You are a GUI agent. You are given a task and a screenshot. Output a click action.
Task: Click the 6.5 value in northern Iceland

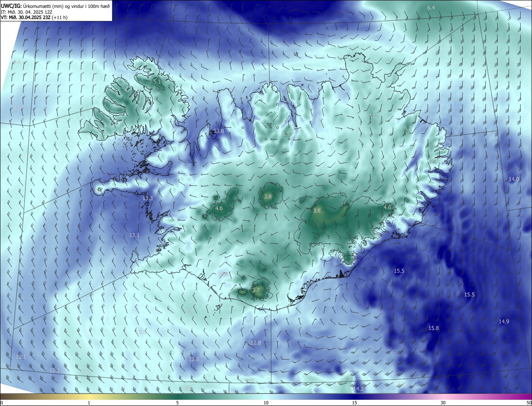click(x=286, y=134)
